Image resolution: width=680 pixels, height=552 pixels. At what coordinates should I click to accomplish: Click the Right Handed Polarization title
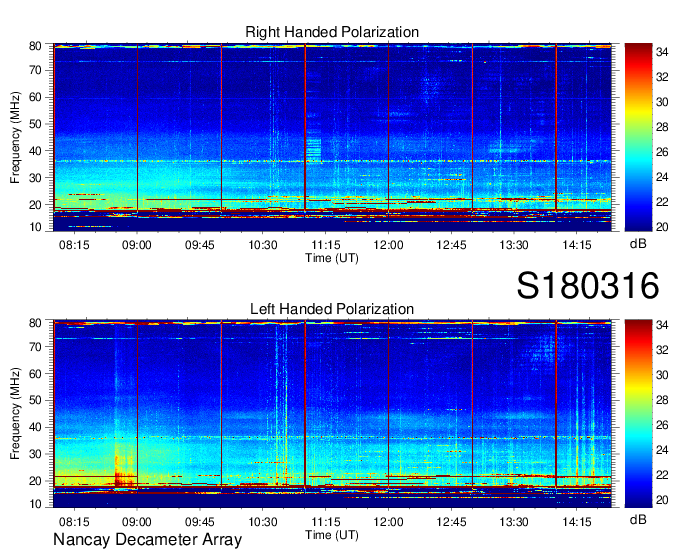[x=332, y=32]
